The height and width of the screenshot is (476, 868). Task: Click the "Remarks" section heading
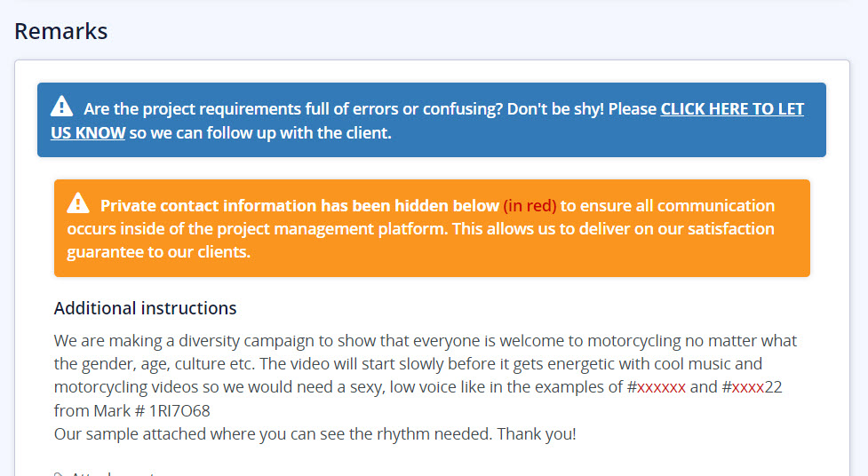point(61,31)
